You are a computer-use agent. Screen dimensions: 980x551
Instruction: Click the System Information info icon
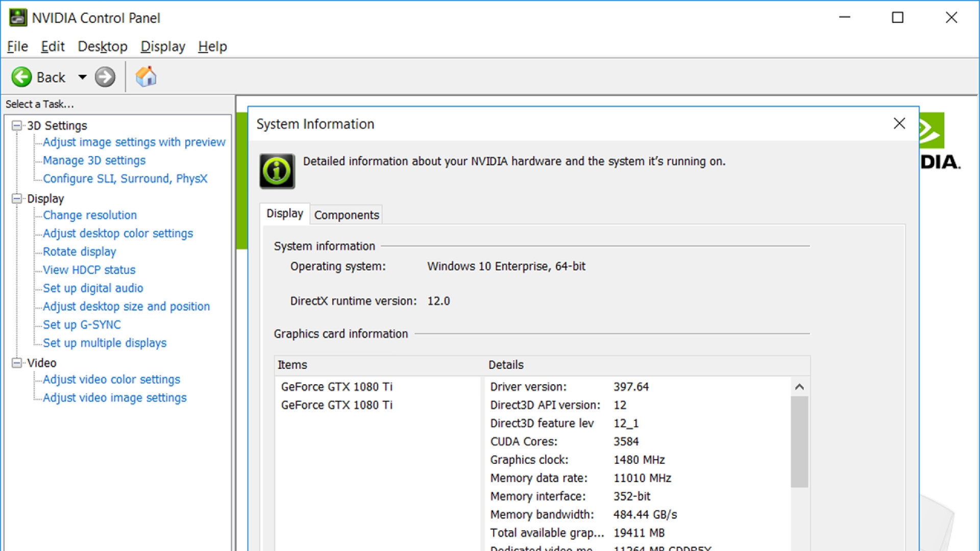(x=277, y=171)
